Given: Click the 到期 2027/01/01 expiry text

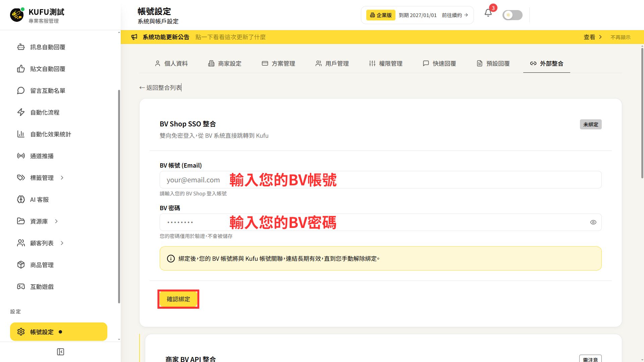Looking at the screenshot, I should coord(418,15).
